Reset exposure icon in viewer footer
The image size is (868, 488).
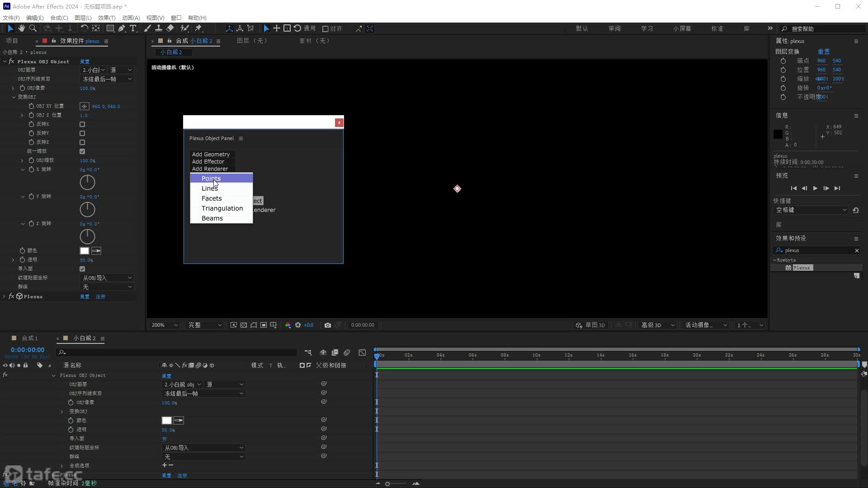point(298,325)
